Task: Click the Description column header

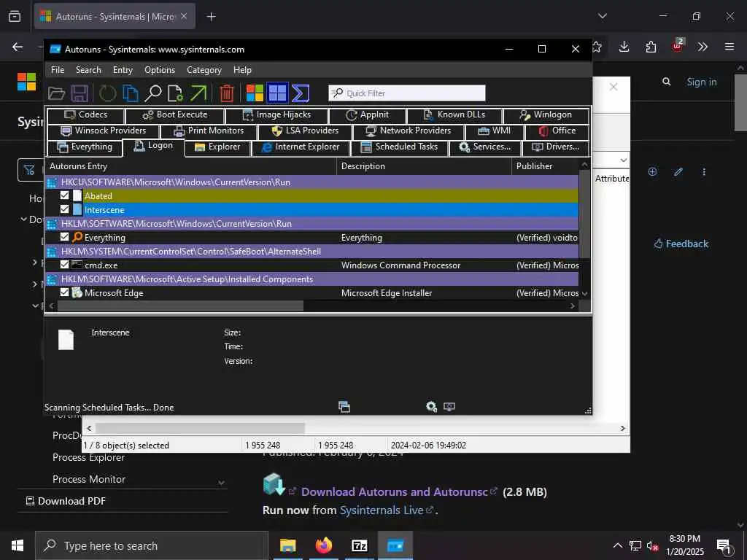Action: (424, 166)
